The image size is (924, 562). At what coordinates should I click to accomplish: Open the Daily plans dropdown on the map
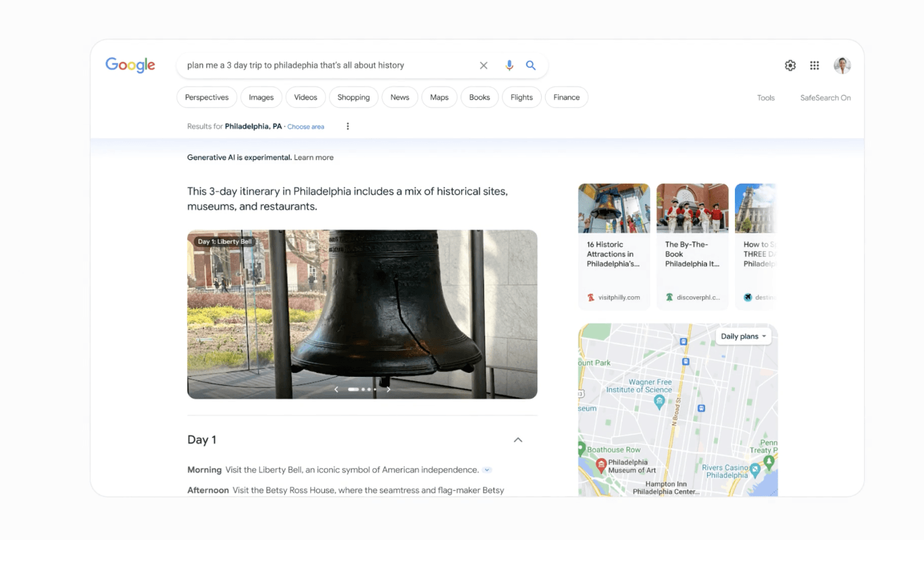[x=743, y=336]
